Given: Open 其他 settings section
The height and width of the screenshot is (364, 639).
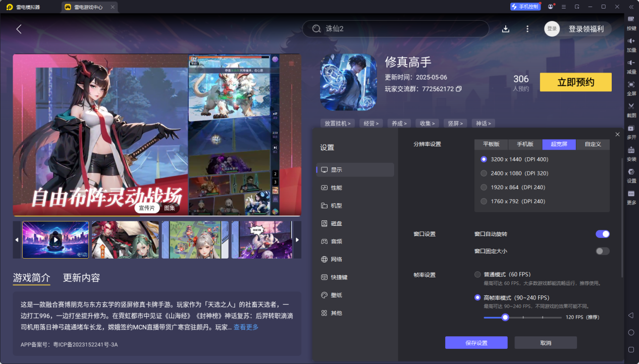Looking at the screenshot, I should 355,313.
